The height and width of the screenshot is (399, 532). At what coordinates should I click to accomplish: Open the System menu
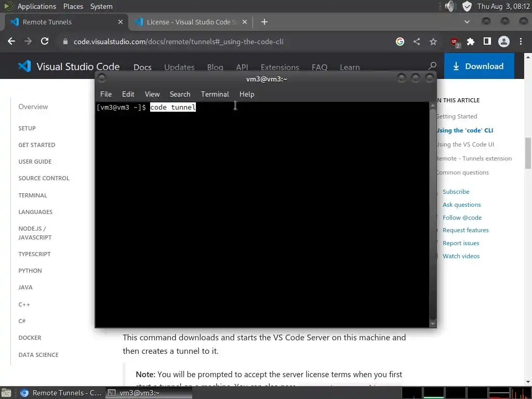point(101,6)
